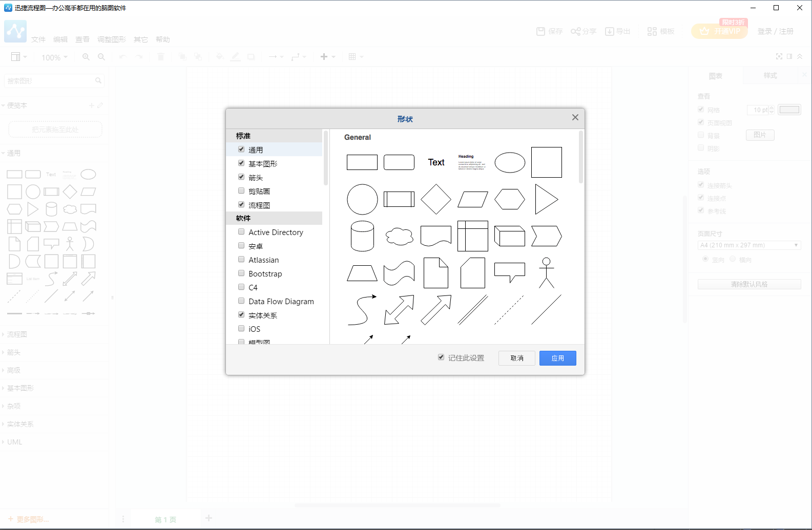Pick the ellipse shape in the 形状 dialog
812x530 pixels.
point(510,162)
